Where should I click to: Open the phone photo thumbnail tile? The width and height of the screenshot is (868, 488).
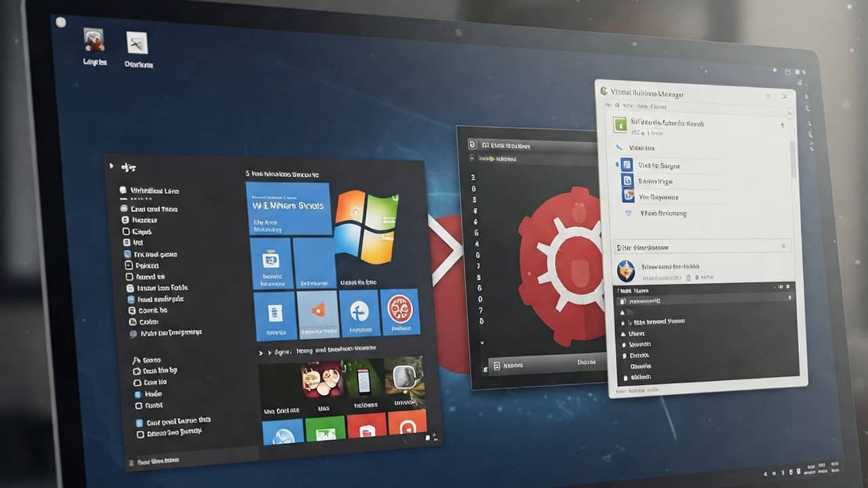[364, 380]
